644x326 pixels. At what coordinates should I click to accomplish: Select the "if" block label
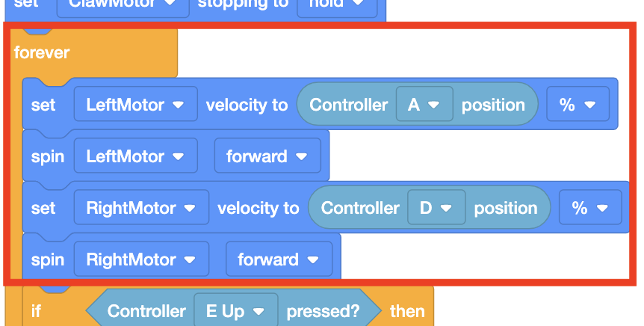coord(37,311)
